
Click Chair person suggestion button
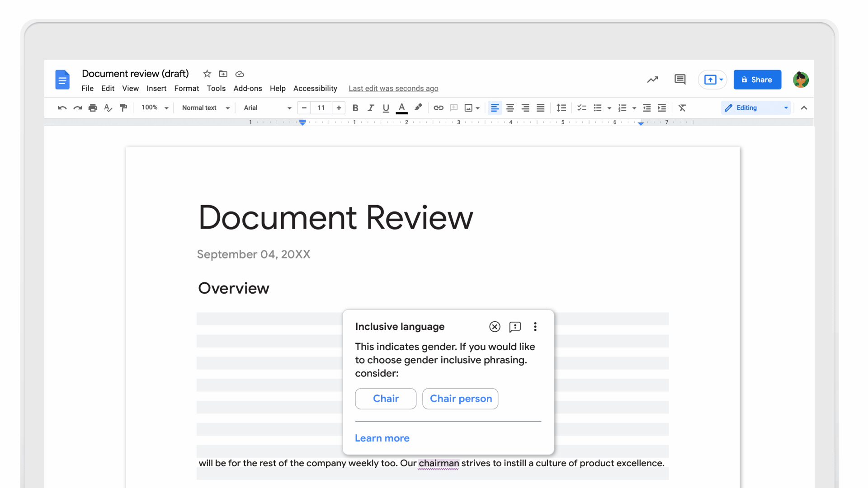click(461, 399)
